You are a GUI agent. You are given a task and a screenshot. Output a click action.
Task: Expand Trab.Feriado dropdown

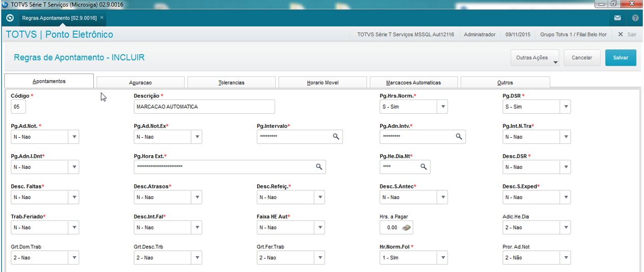coord(74,228)
